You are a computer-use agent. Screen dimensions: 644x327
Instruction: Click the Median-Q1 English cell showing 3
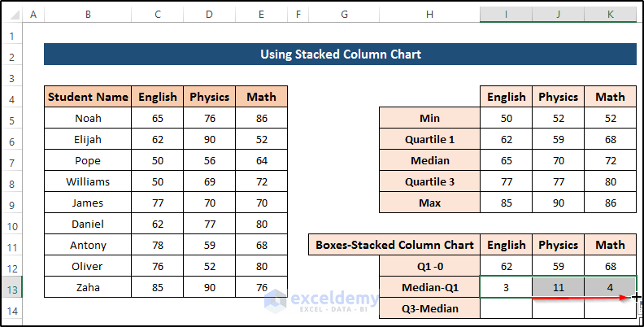coord(506,287)
